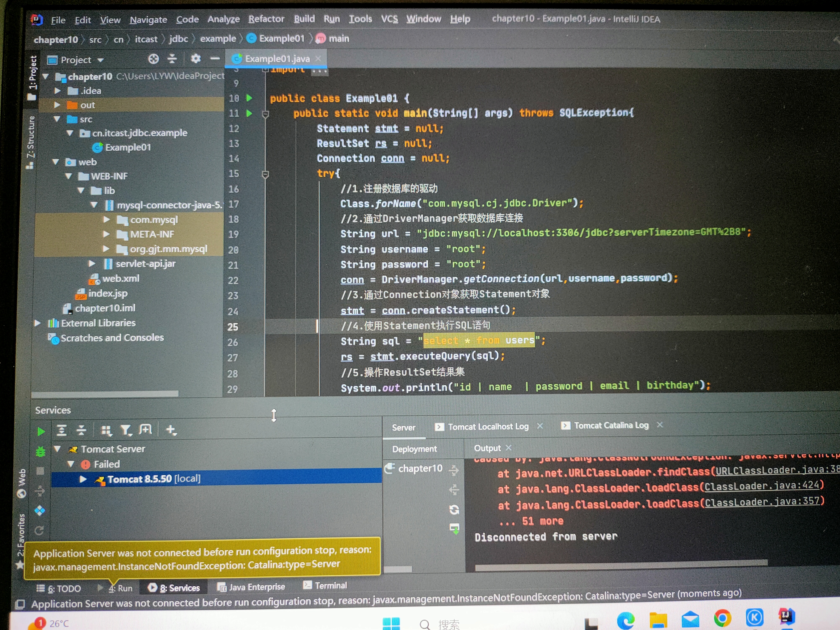The image size is (840, 630).
Task: Open Chrome from the Windows taskbar
Action: (x=722, y=618)
